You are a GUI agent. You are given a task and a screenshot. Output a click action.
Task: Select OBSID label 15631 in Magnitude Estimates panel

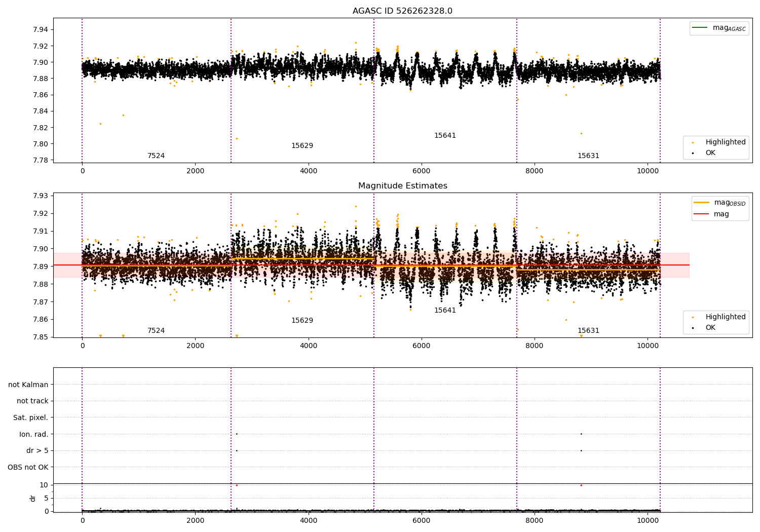(588, 330)
